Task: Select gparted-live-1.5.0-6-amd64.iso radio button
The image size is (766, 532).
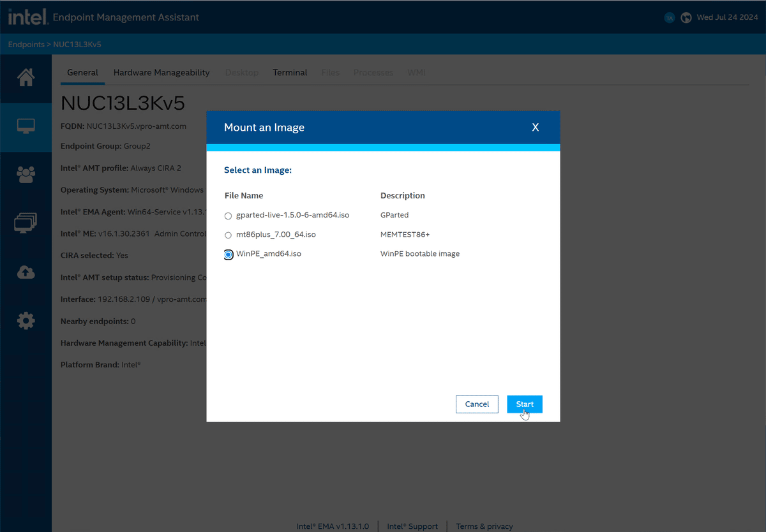Action: coord(229,216)
